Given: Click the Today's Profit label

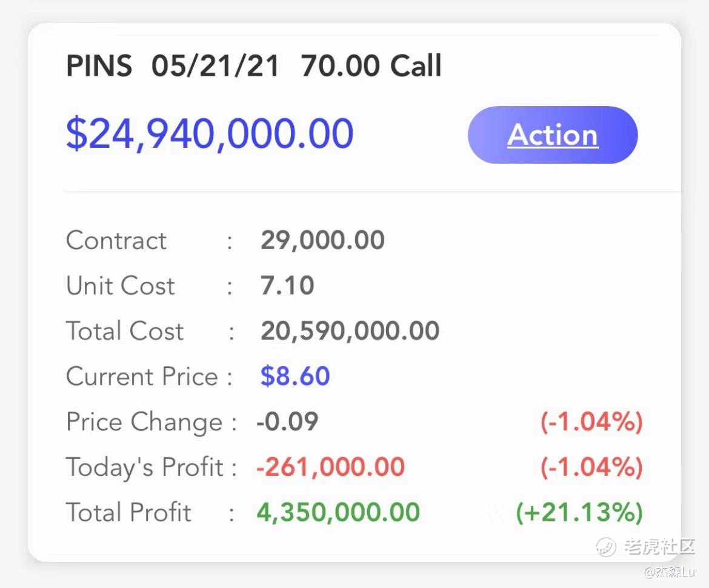Looking at the screenshot, I should pyautogui.click(x=145, y=467).
